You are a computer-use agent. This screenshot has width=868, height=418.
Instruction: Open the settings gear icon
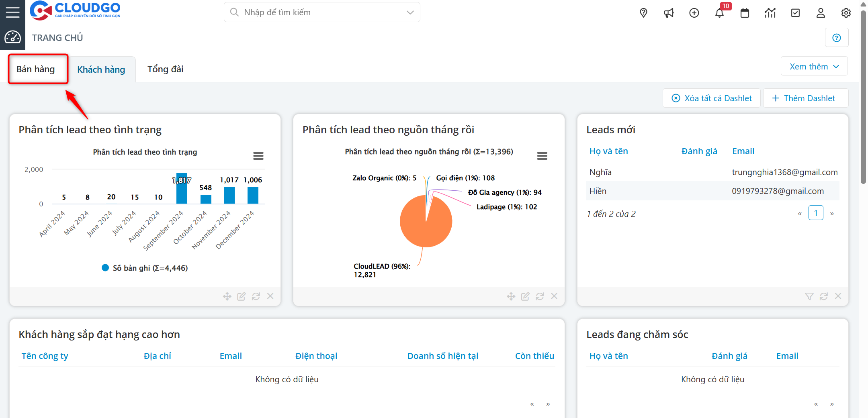(846, 13)
